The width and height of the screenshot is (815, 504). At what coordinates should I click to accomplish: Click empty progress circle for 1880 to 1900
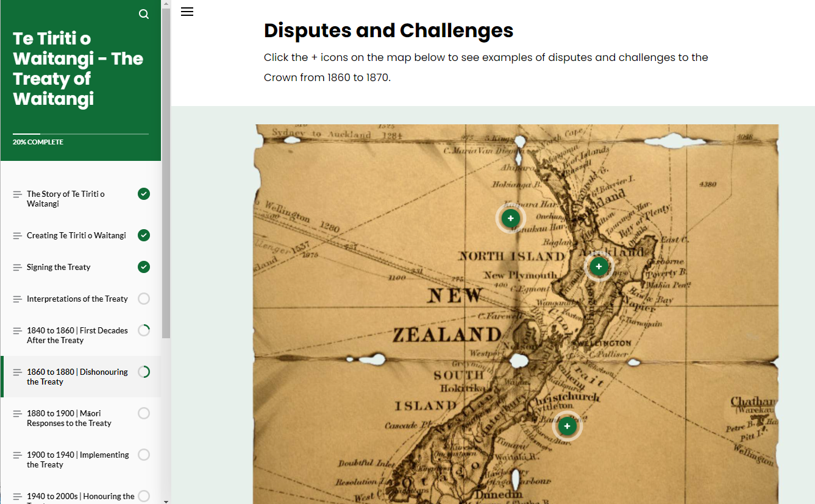click(144, 413)
